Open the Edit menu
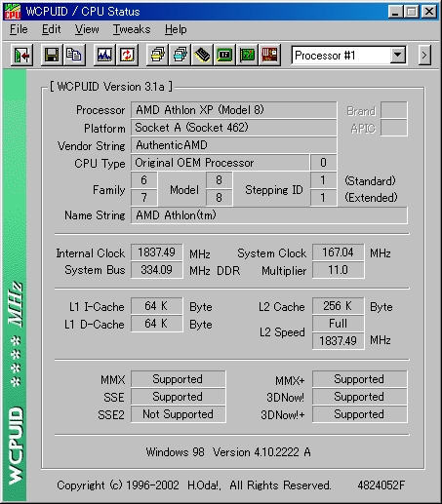 coord(51,29)
